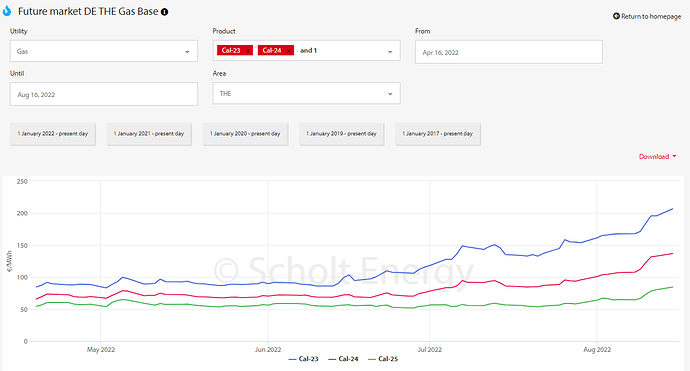This screenshot has width=690, height=371.
Task: Click the Jul 2022 axis label
Action: [430, 349]
